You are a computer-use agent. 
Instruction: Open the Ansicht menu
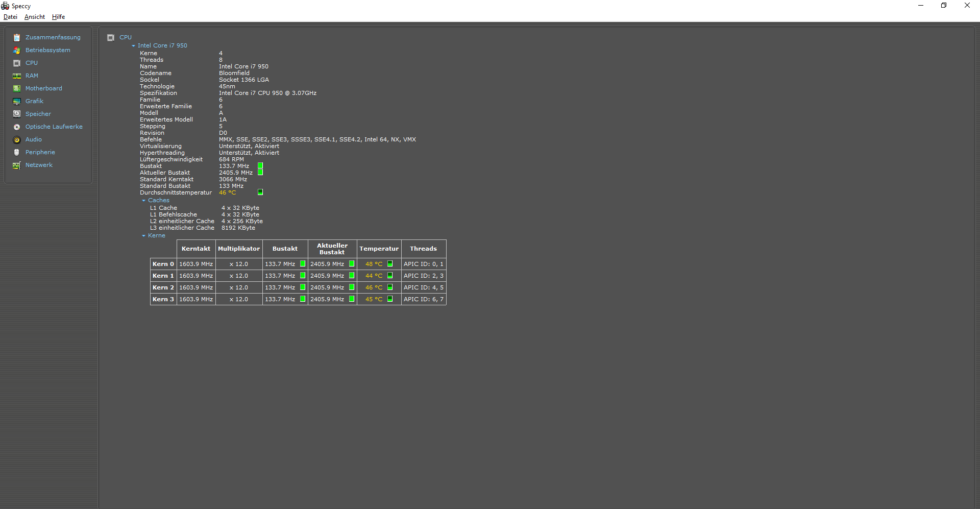pos(35,17)
